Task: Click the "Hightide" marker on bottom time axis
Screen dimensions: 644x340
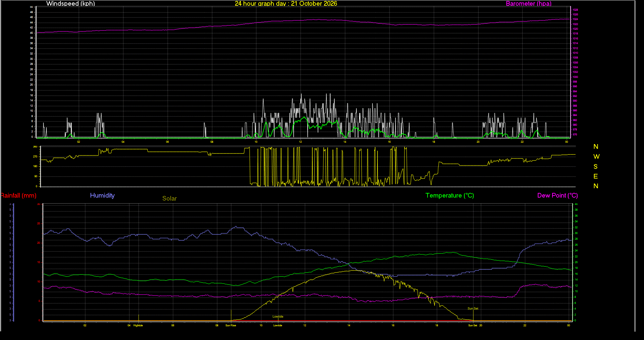Action: pos(138,325)
